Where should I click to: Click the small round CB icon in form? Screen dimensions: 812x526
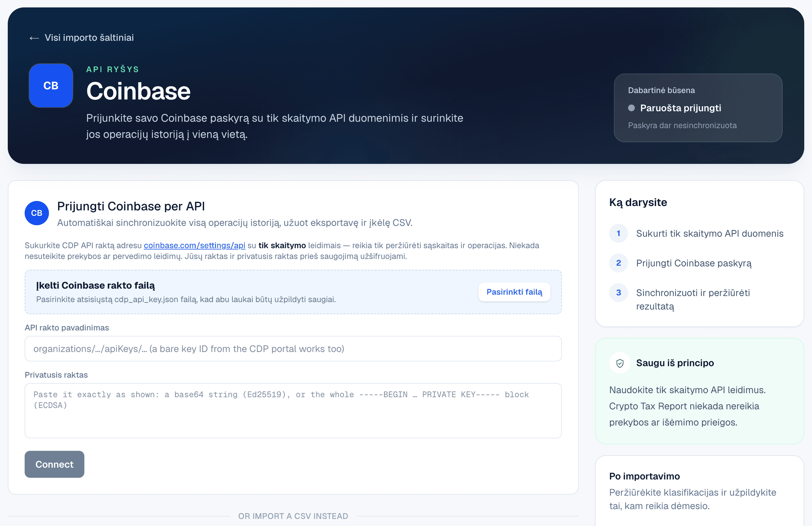37,213
